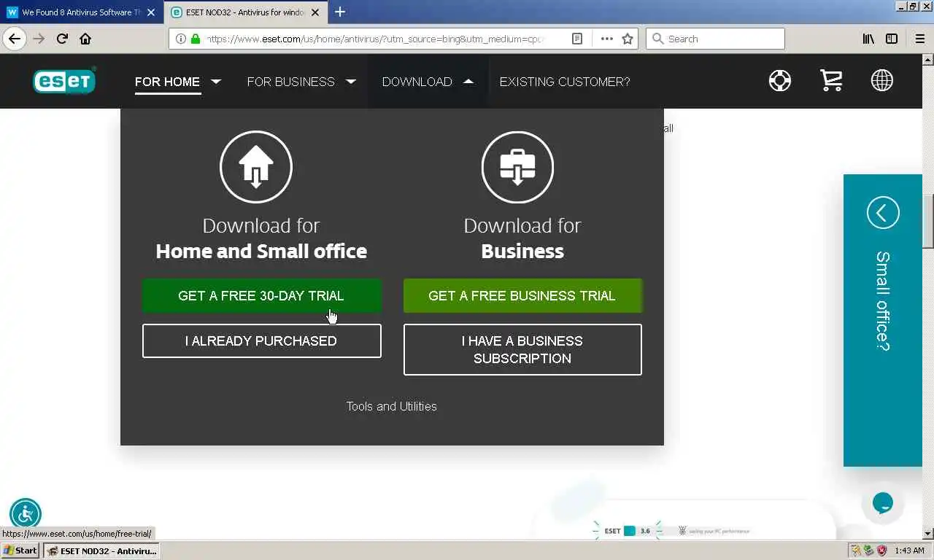Image resolution: width=934 pixels, height=560 pixels.
Task: Bookmark this page with the star
Action: [x=628, y=39]
